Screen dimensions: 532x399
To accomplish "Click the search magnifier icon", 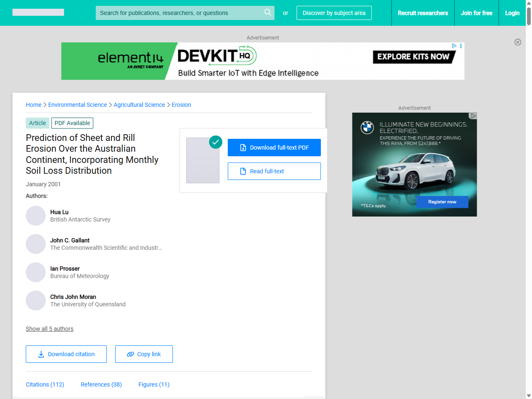I will [x=268, y=12].
